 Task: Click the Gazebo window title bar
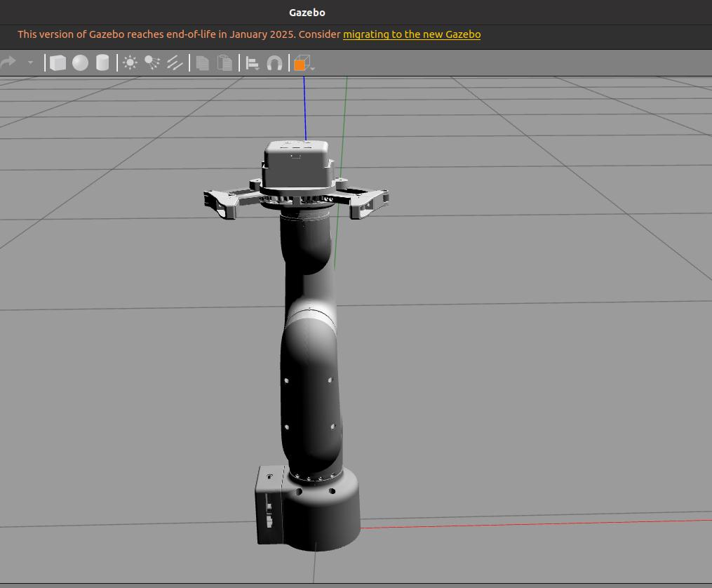(x=307, y=13)
